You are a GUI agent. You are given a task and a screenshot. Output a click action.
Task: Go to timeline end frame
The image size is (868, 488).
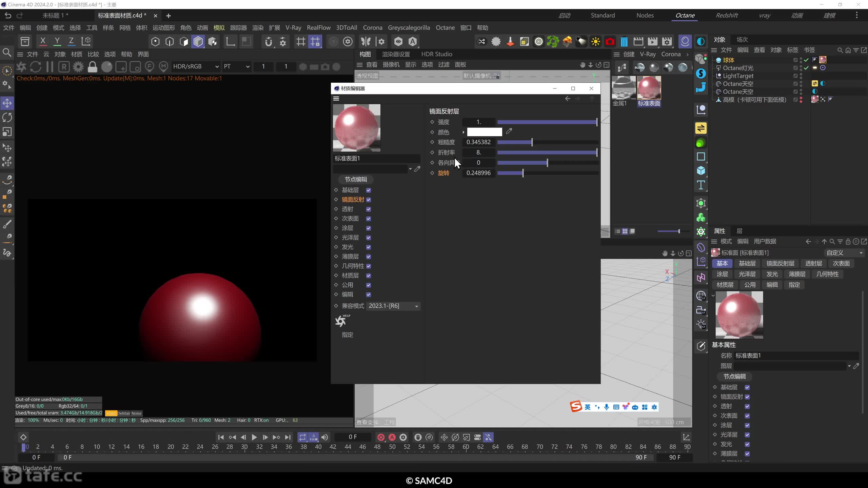[x=288, y=437]
